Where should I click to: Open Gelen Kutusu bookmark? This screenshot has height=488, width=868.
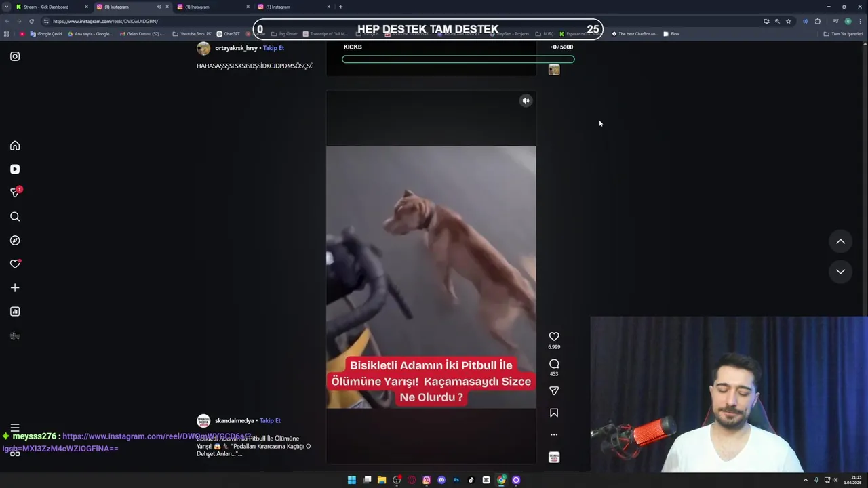click(x=141, y=34)
